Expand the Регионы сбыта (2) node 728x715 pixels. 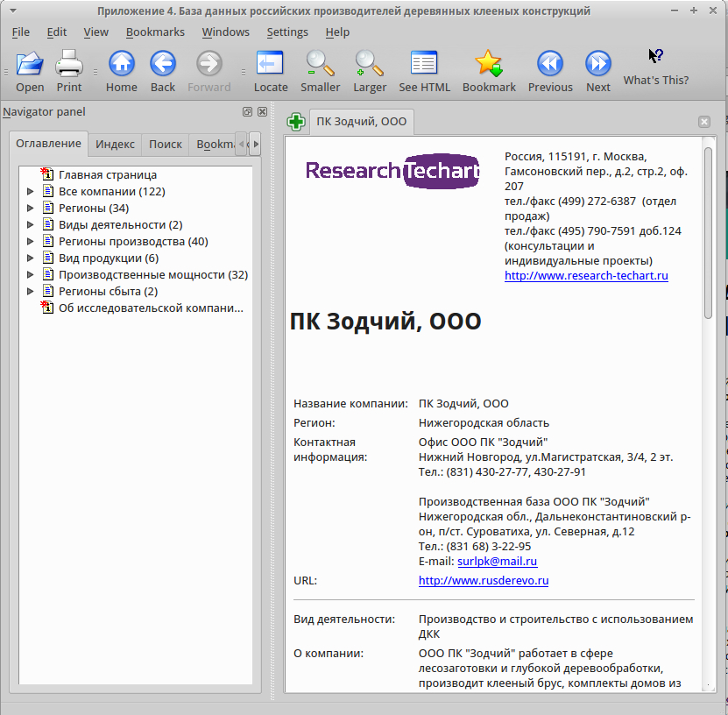point(30,292)
